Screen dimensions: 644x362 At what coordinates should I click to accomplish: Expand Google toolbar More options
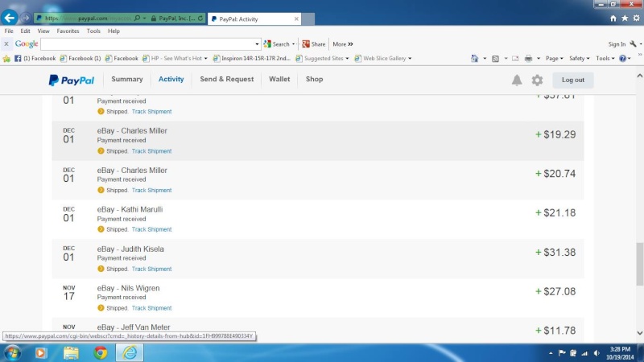(x=343, y=44)
